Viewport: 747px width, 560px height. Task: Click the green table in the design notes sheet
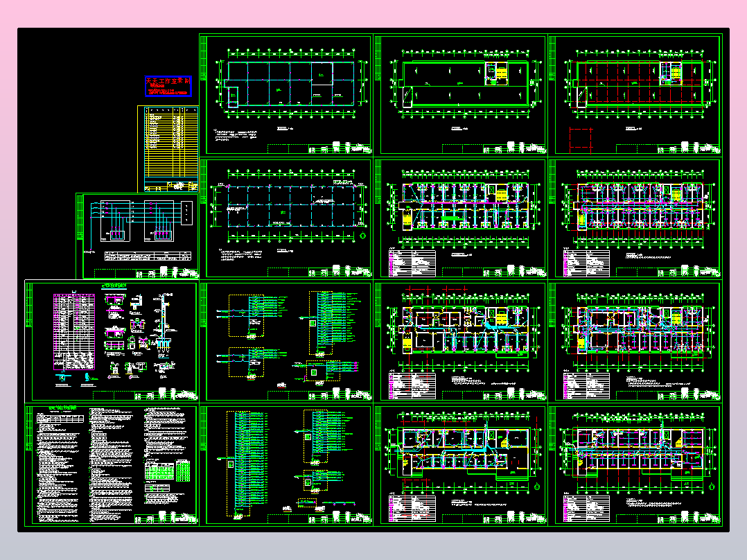[x=183, y=471]
